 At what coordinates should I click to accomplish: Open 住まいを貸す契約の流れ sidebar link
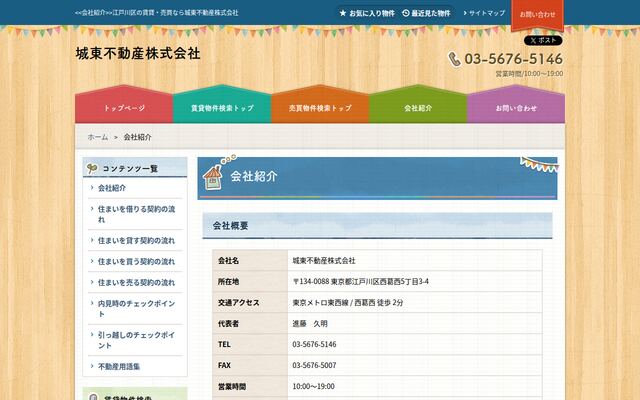(136, 240)
